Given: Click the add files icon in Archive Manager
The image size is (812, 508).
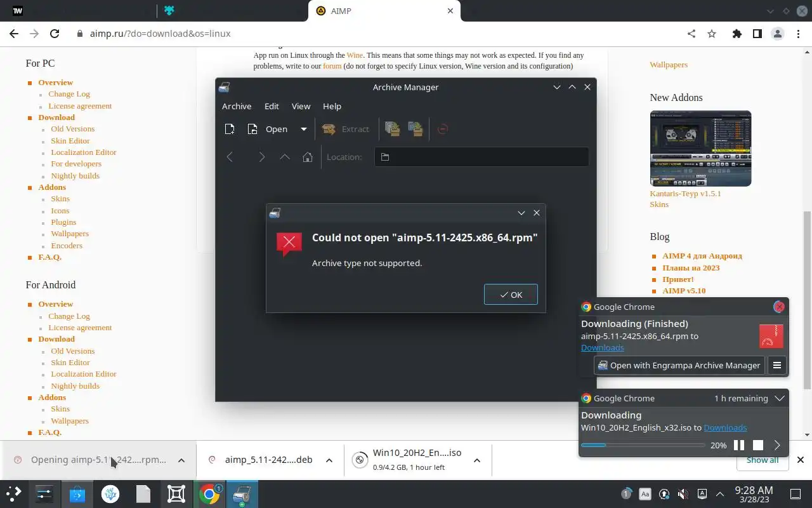Looking at the screenshot, I should [x=393, y=129].
